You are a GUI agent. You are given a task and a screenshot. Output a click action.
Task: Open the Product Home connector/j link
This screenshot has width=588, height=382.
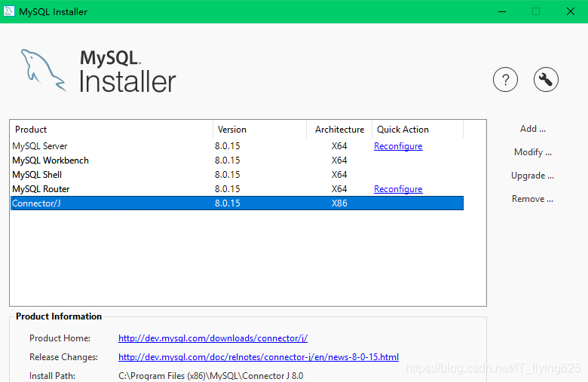click(213, 338)
